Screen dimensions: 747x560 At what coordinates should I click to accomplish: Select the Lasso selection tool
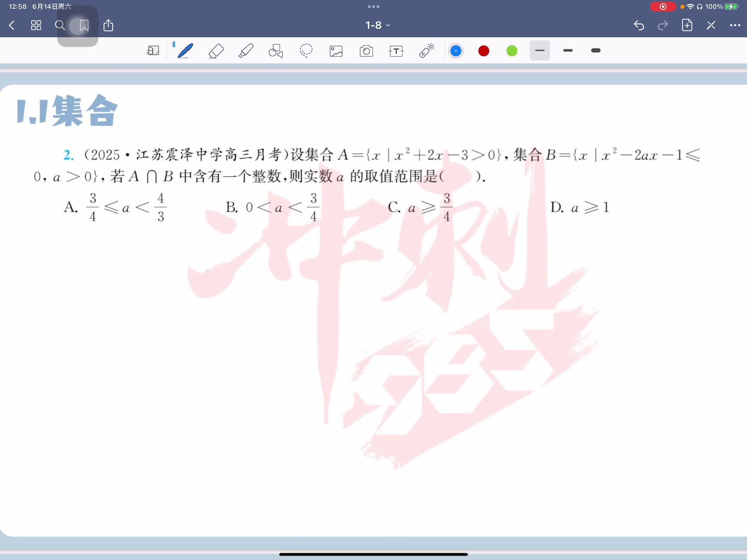(x=306, y=51)
